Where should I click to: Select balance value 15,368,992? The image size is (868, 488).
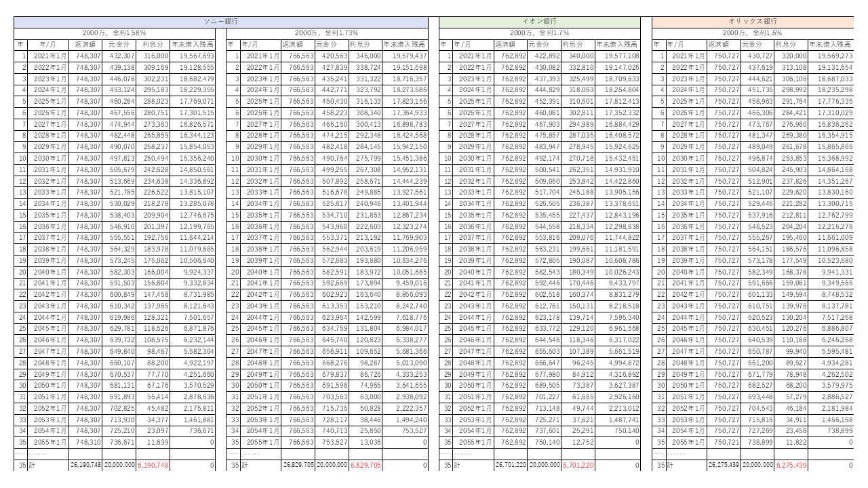coord(831,159)
